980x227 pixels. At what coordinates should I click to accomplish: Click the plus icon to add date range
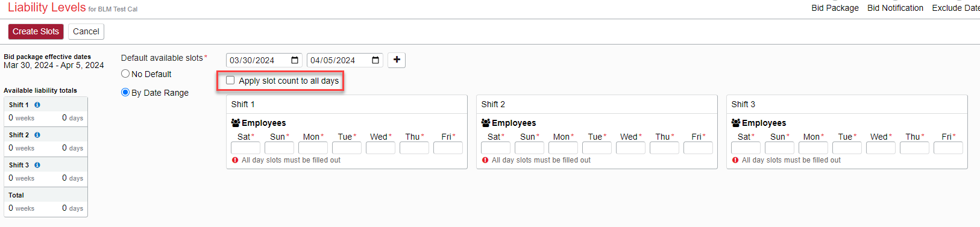coord(397,60)
